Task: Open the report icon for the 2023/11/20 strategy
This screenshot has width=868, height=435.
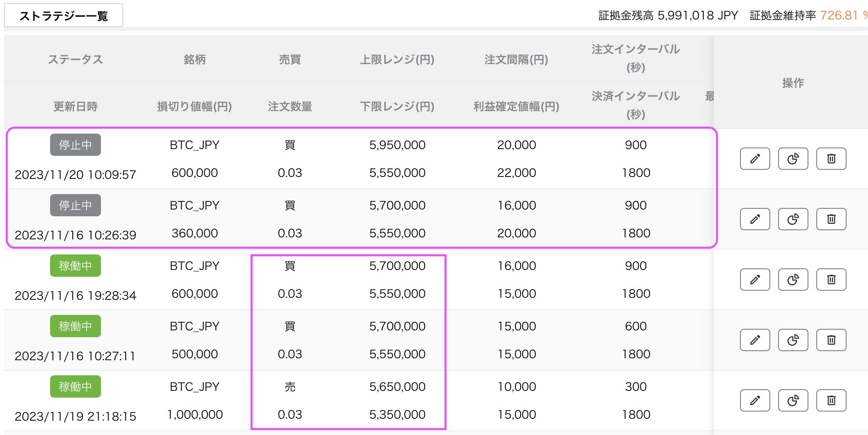Action: (792, 159)
